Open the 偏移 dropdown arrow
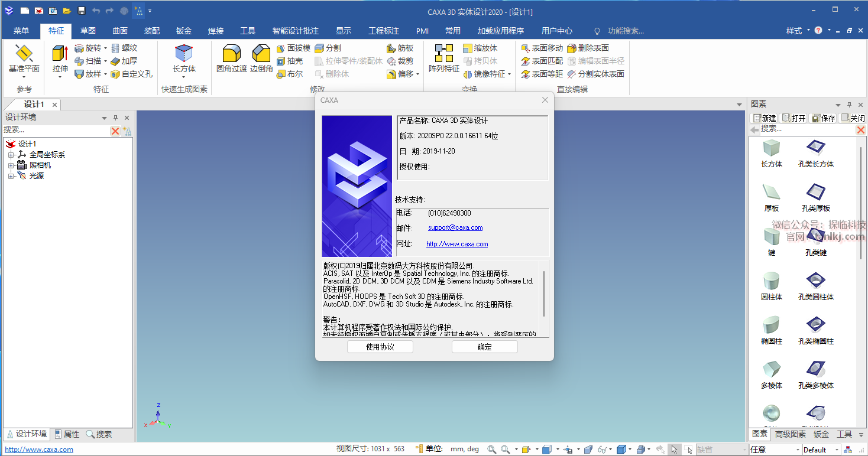This screenshot has width=868, height=456. pyautogui.click(x=417, y=74)
